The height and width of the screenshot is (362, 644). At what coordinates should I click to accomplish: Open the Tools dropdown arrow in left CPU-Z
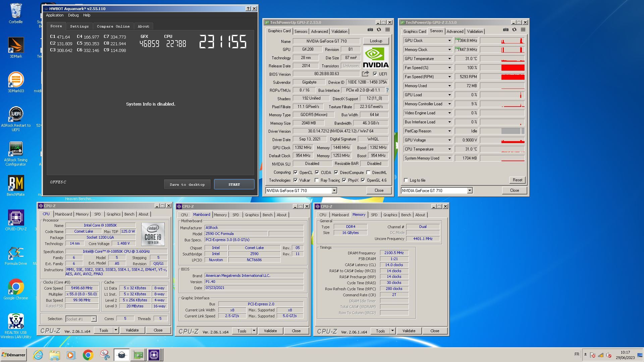coord(116,330)
